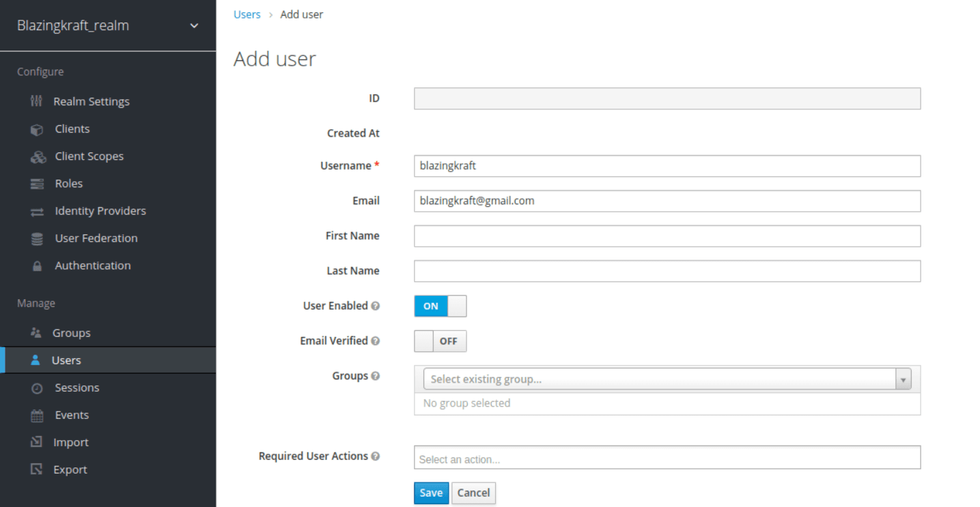Click the Client Scopes cubes icon
Screen dimensions: 980x507
click(38, 156)
